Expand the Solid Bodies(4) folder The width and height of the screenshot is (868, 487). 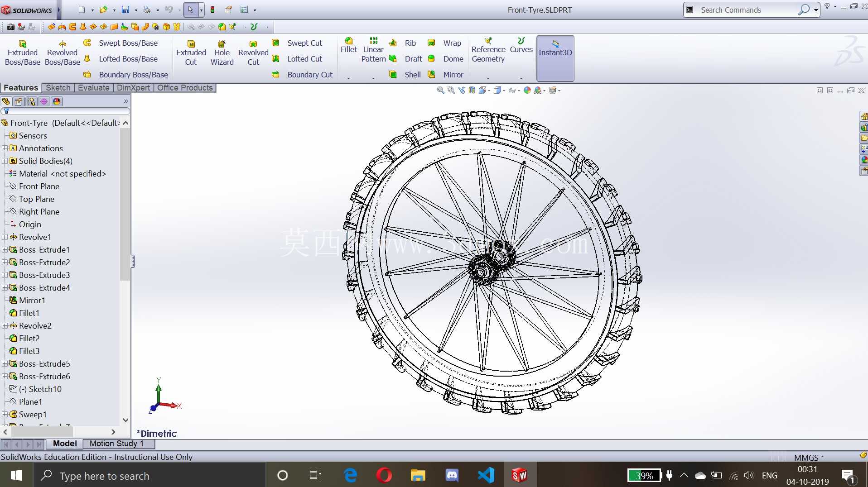pos(5,161)
